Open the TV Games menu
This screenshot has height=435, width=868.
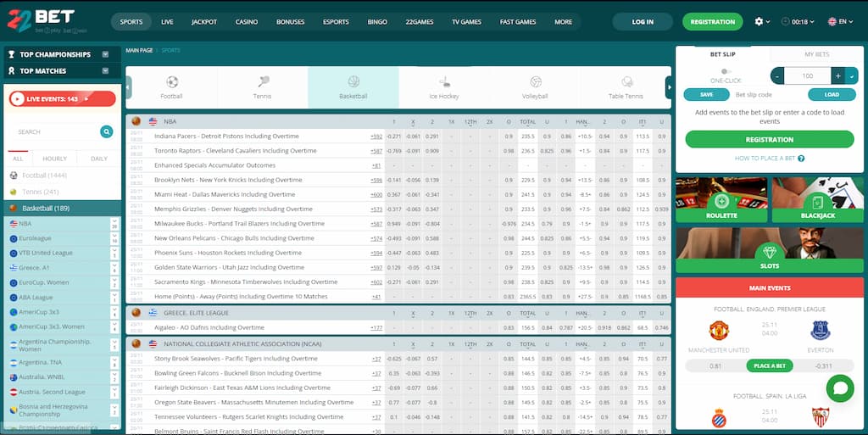(467, 21)
